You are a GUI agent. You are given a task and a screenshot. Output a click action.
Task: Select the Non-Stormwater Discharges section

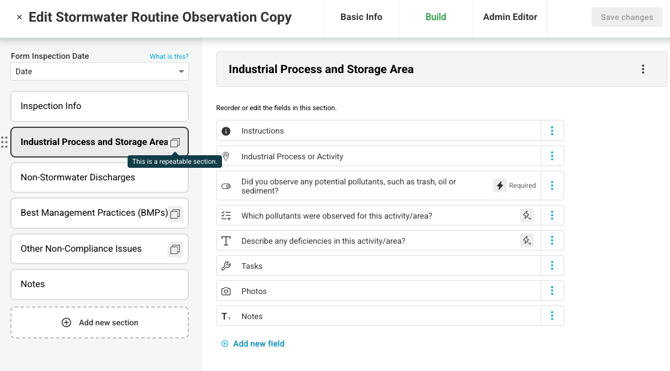(100, 177)
